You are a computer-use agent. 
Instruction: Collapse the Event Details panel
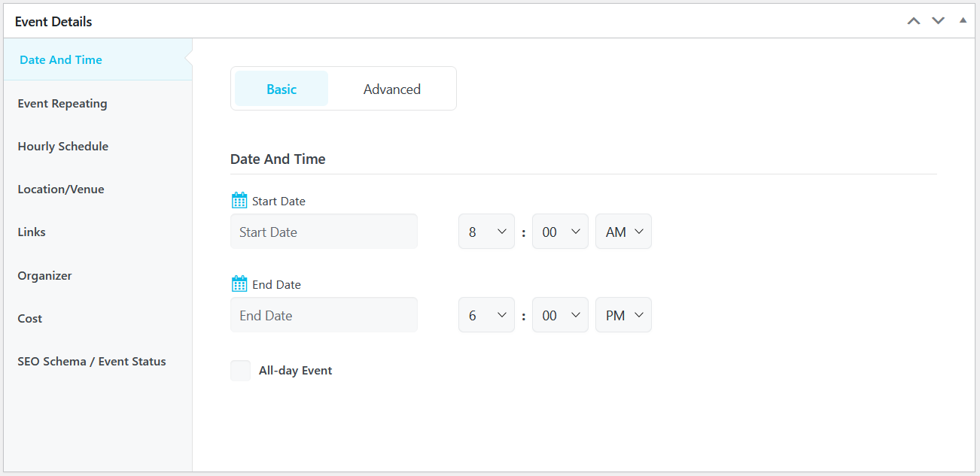[963, 20]
